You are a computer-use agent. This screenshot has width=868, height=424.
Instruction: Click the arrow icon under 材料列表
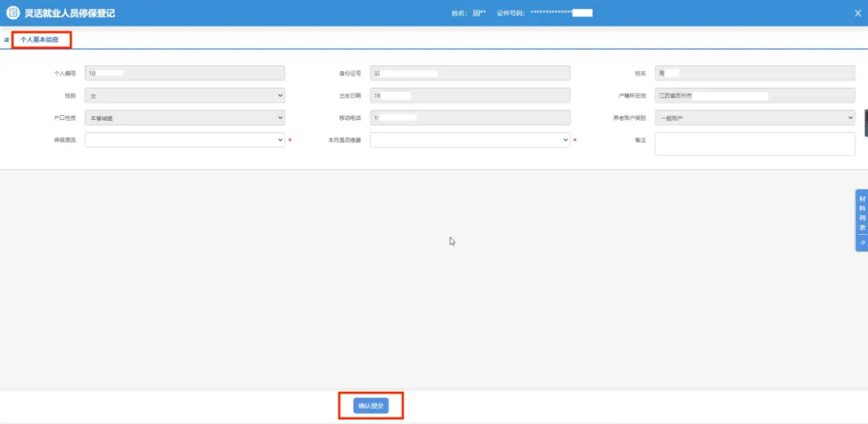coord(862,242)
